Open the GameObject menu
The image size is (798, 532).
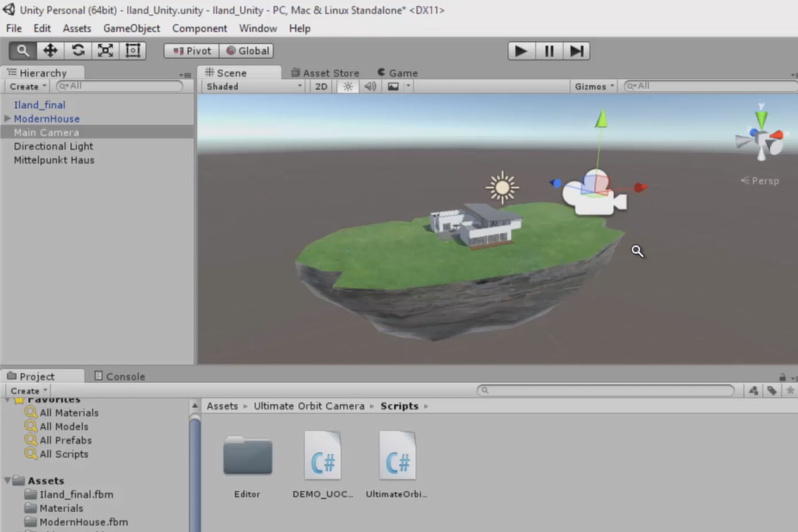(132, 28)
